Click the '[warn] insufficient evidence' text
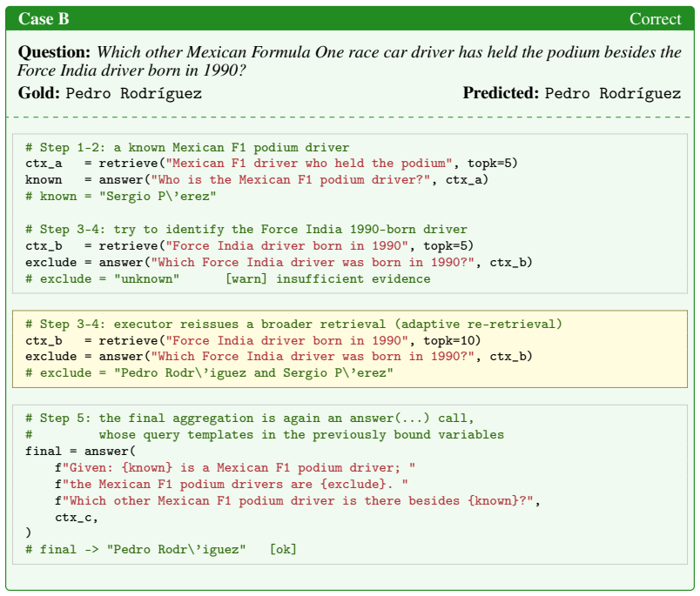This screenshot has height=596, width=700. pyautogui.click(x=328, y=278)
